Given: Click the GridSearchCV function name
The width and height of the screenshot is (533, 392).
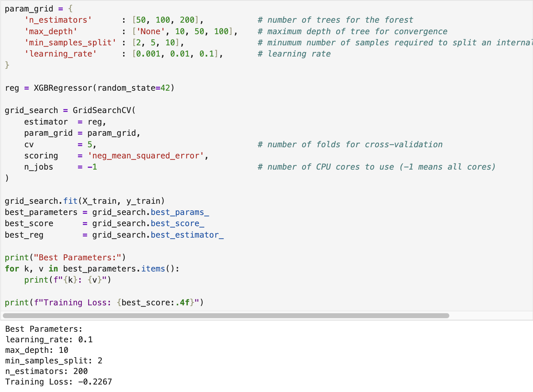Looking at the screenshot, I should tap(102, 111).
